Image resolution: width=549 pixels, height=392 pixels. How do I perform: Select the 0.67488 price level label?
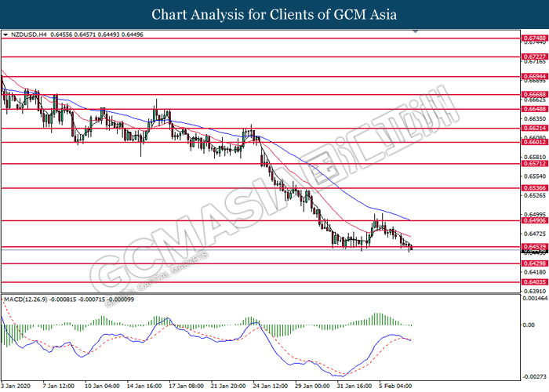click(x=533, y=38)
